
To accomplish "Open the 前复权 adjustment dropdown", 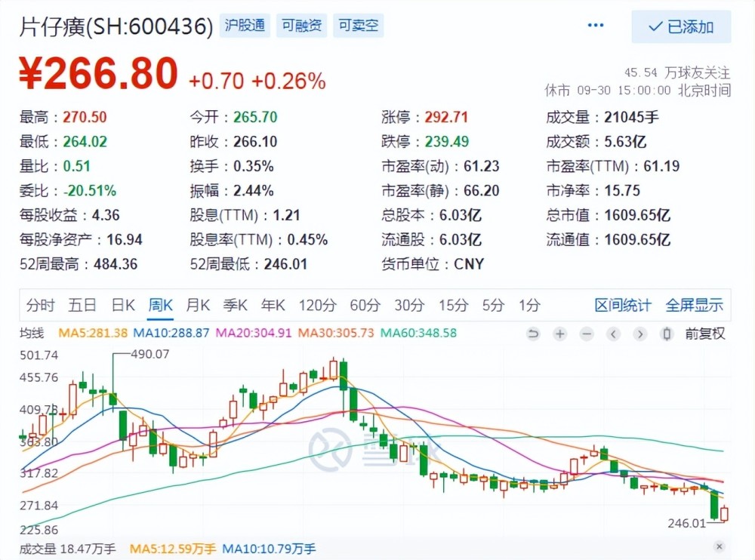I will coord(704,334).
